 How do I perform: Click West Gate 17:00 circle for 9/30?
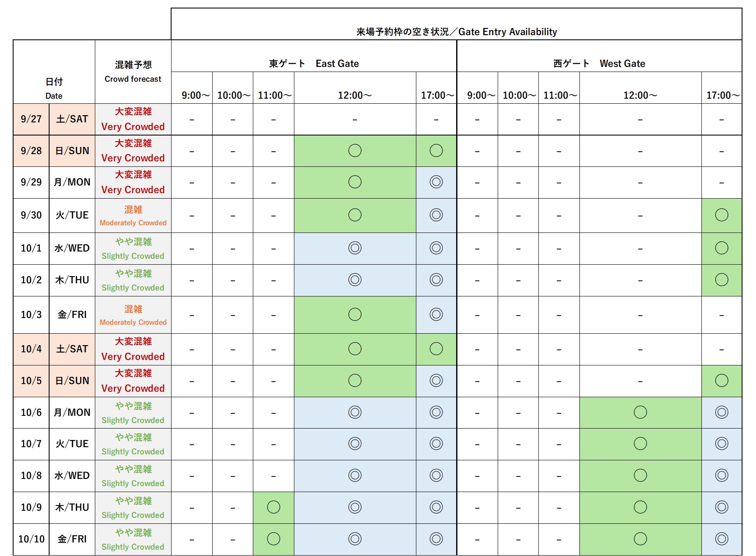click(x=721, y=215)
